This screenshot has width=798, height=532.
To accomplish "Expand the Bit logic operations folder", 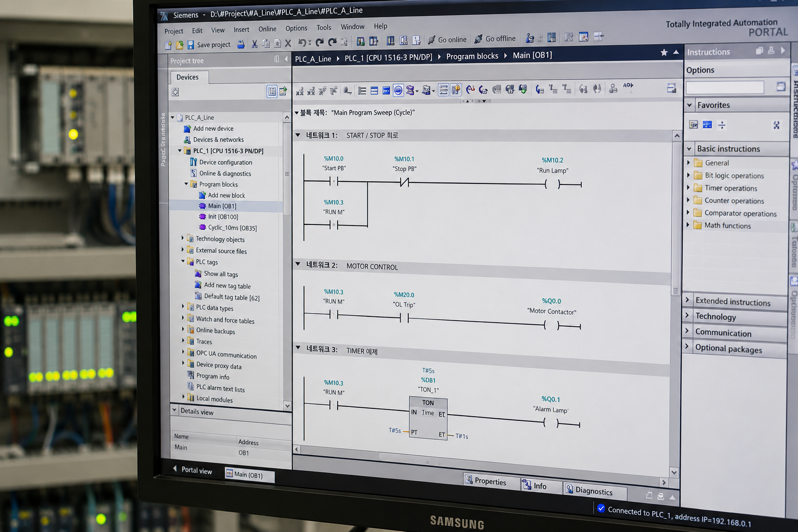I will pyautogui.click(x=688, y=175).
